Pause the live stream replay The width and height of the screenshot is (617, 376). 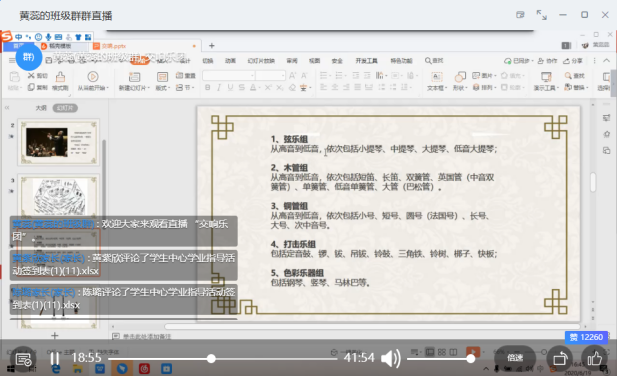55,358
